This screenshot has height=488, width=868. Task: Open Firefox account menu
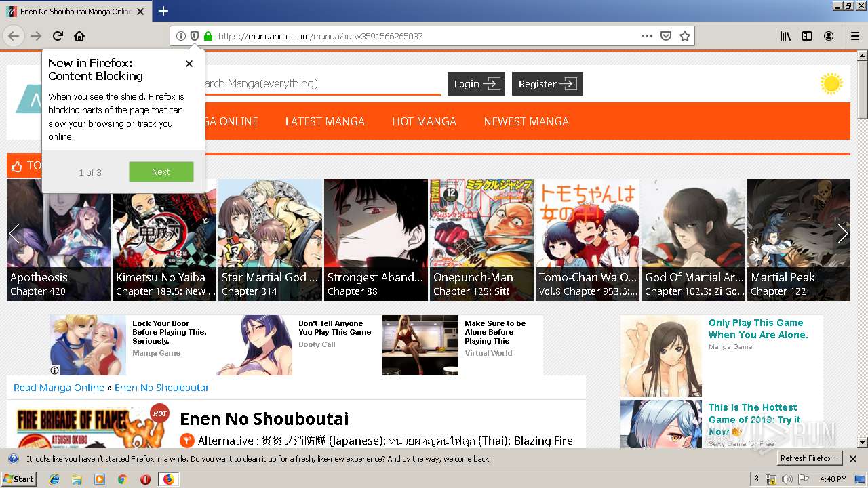(829, 36)
